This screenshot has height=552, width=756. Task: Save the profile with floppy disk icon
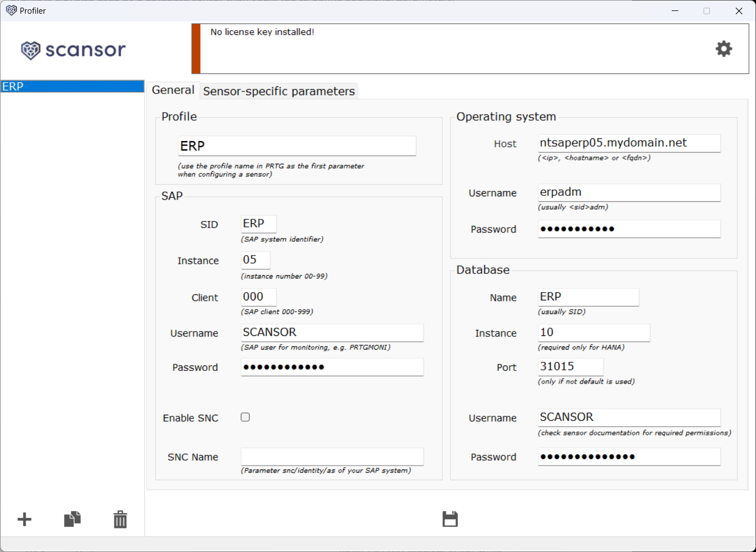450,519
